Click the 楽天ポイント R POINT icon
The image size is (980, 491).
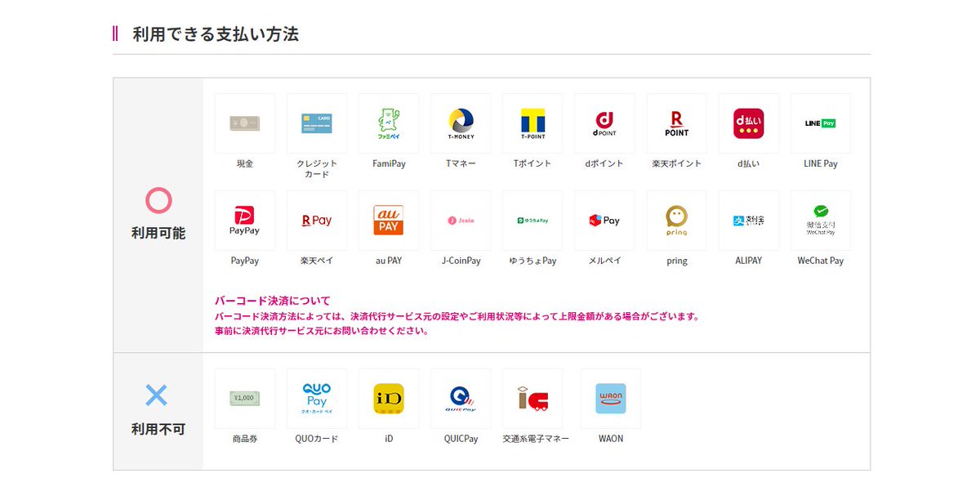coord(677,123)
